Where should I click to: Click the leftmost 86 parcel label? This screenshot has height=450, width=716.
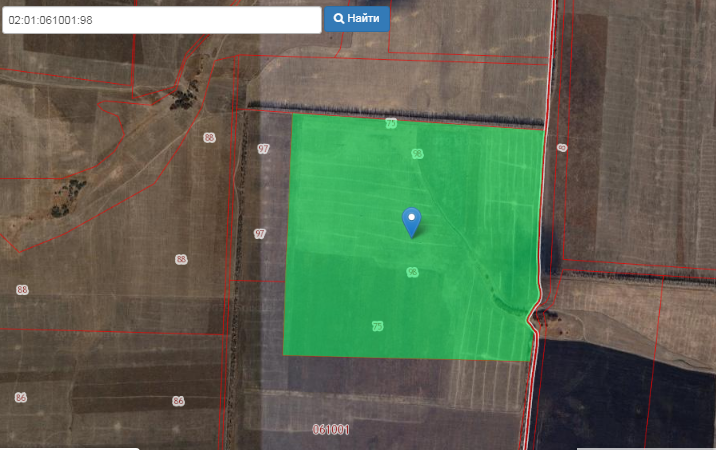[20, 397]
